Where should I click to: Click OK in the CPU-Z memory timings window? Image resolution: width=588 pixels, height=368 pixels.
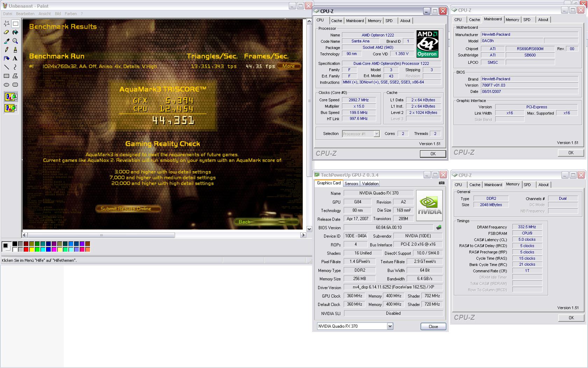[571, 318]
